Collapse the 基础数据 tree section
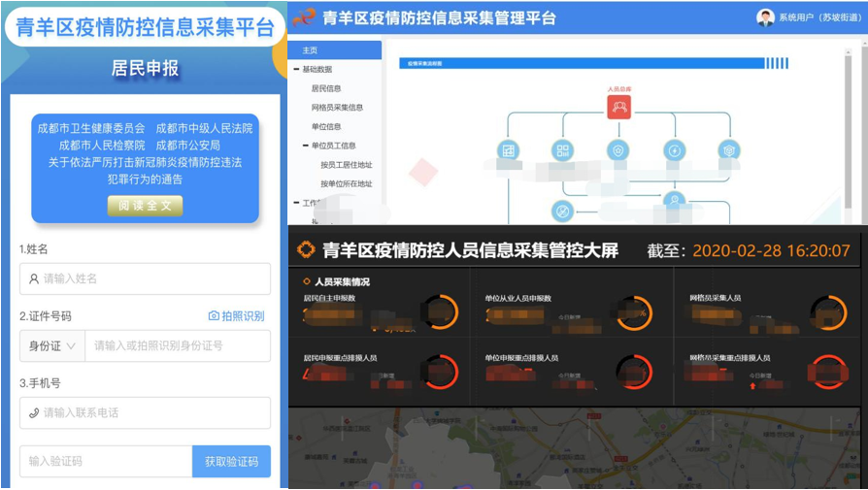 (296, 70)
